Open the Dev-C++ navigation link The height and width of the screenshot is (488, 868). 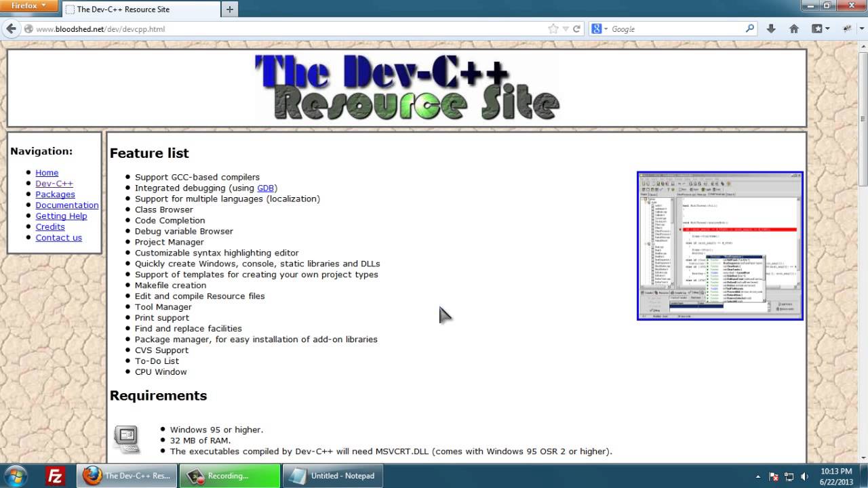54,184
